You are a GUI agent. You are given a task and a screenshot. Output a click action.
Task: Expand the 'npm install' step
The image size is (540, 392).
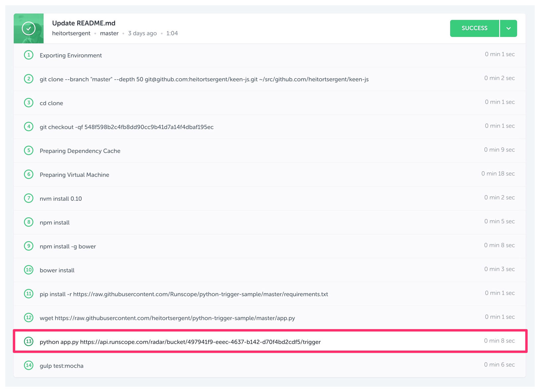tap(269, 222)
